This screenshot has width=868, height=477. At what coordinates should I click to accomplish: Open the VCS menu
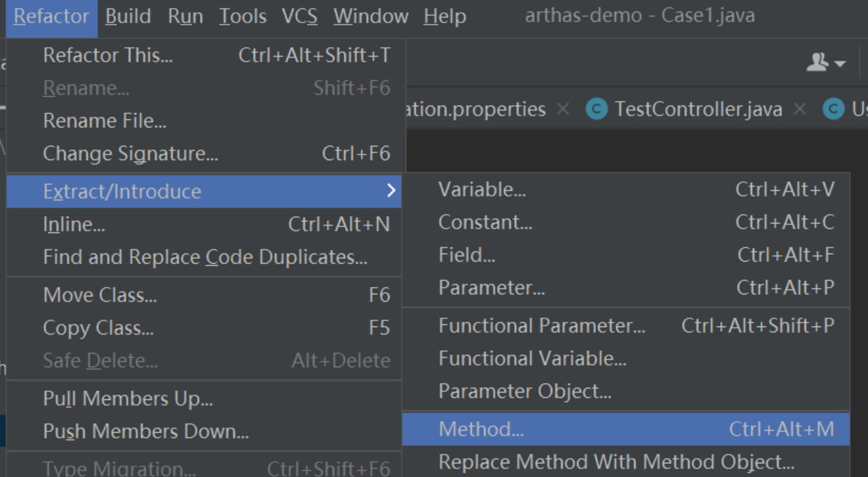point(299,16)
